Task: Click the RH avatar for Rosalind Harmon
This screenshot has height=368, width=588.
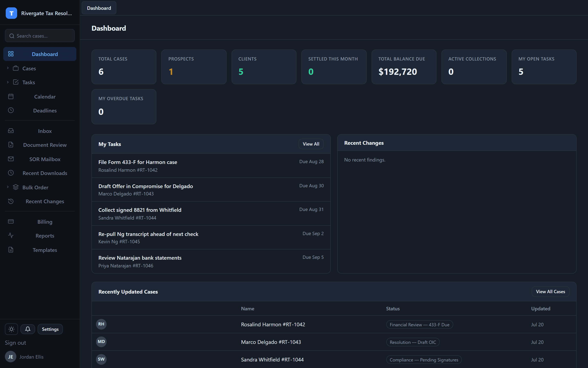Action: (101, 324)
